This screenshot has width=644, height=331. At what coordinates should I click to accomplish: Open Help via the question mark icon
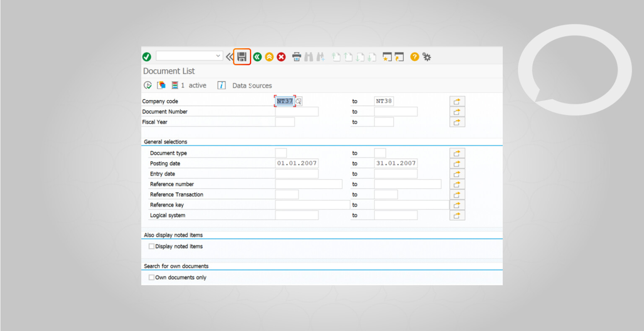tap(415, 57)
